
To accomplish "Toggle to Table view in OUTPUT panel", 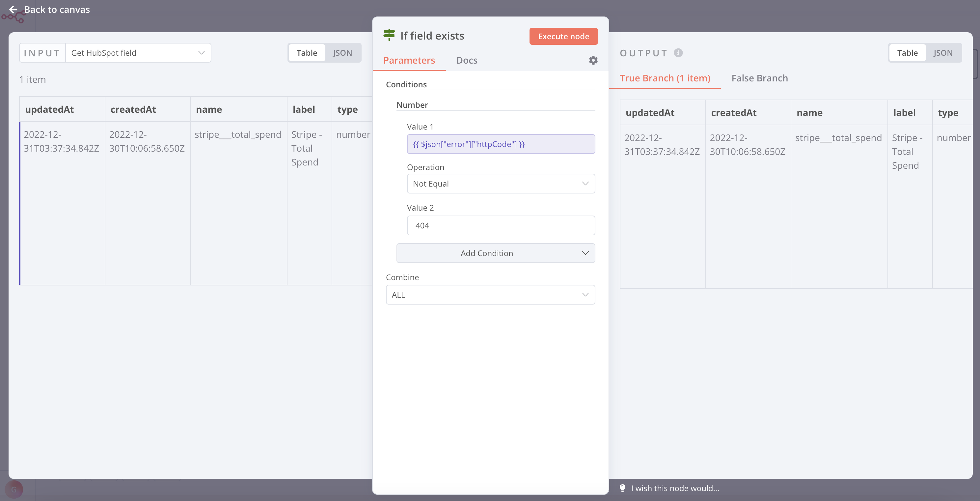I will pos(907,52).
